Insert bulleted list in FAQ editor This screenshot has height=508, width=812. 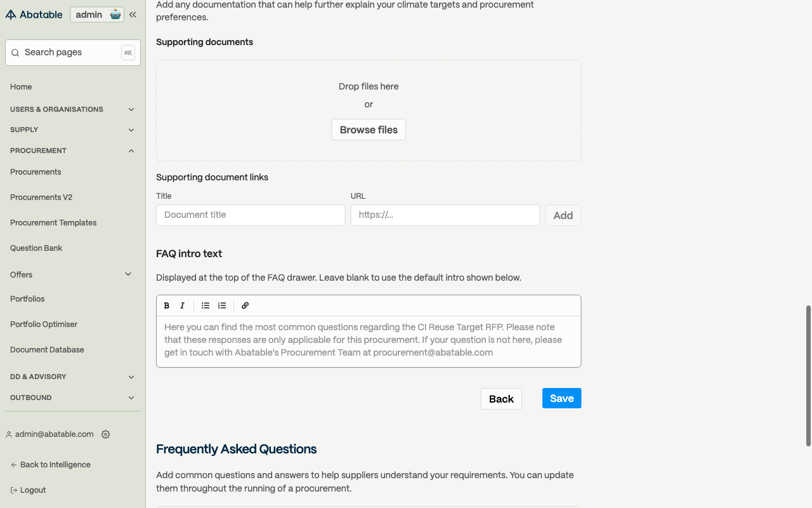pyautogui.click(x=206, y=305)
